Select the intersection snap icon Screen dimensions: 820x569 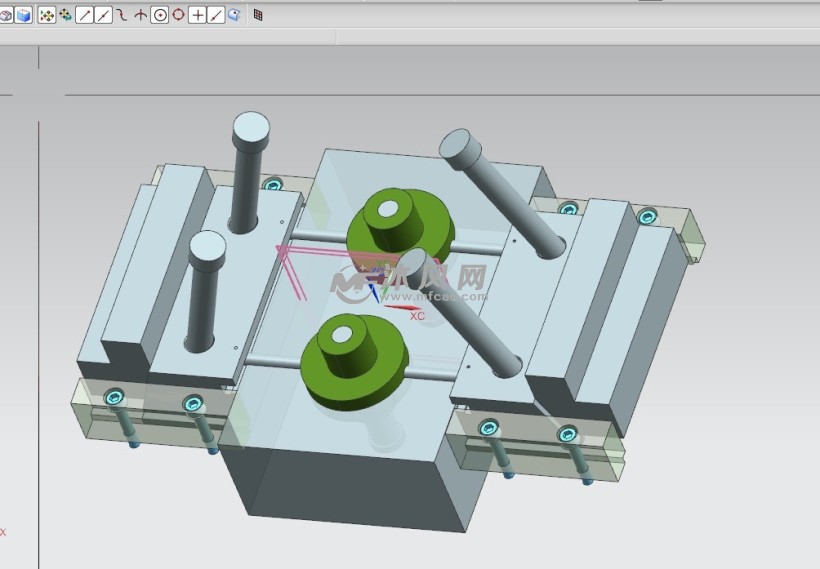140,15
